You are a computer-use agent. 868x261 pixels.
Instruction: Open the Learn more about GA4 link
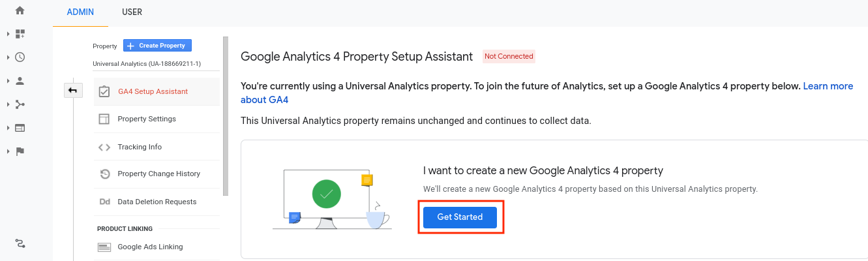coord(828,86)
